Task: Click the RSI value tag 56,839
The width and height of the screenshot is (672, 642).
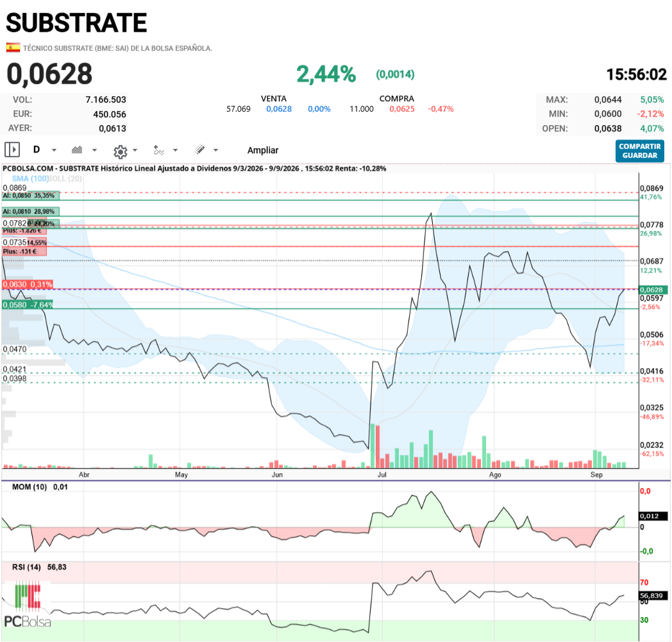Action: tap(653, 596)
